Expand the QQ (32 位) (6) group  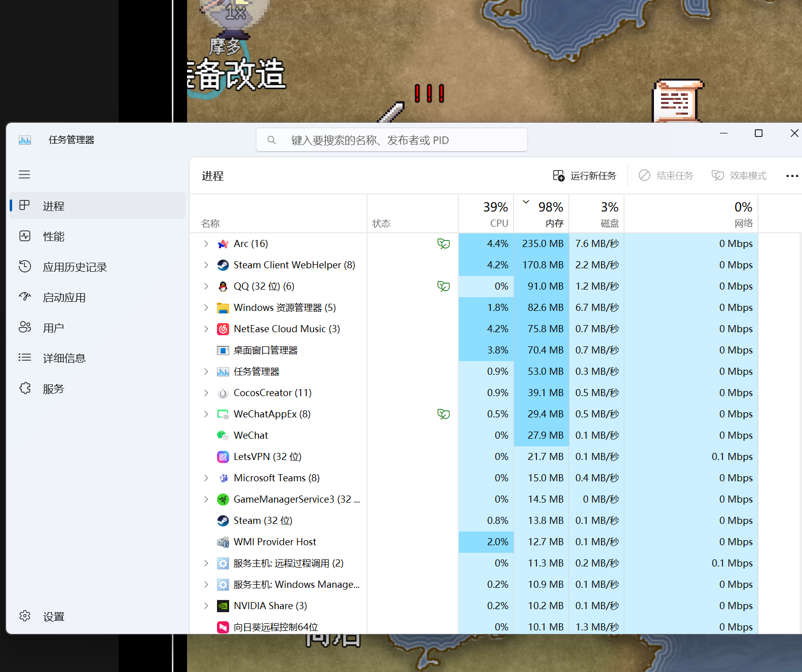point(206,287)
